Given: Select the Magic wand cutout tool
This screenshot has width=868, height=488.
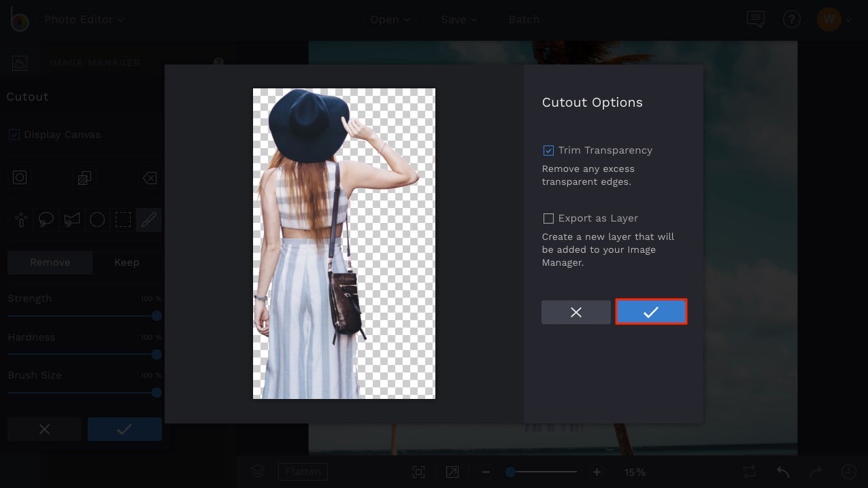Looking at the screenshot, I should pos(20,219).
